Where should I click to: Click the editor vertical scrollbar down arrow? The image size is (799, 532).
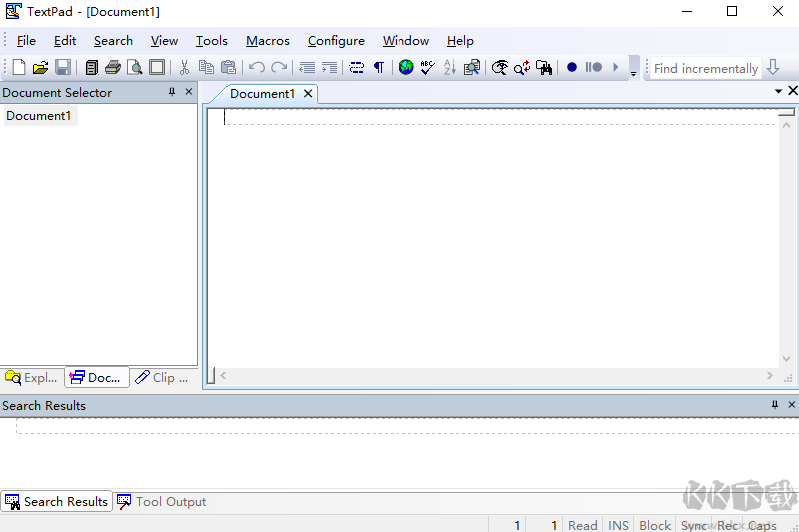(786, 359)
